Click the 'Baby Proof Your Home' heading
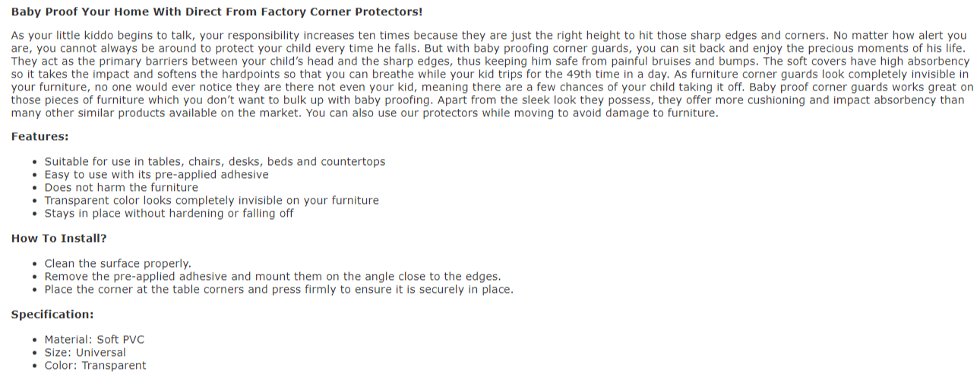The height and width of the screenshot is (381, 980). [x=217, y=12]
